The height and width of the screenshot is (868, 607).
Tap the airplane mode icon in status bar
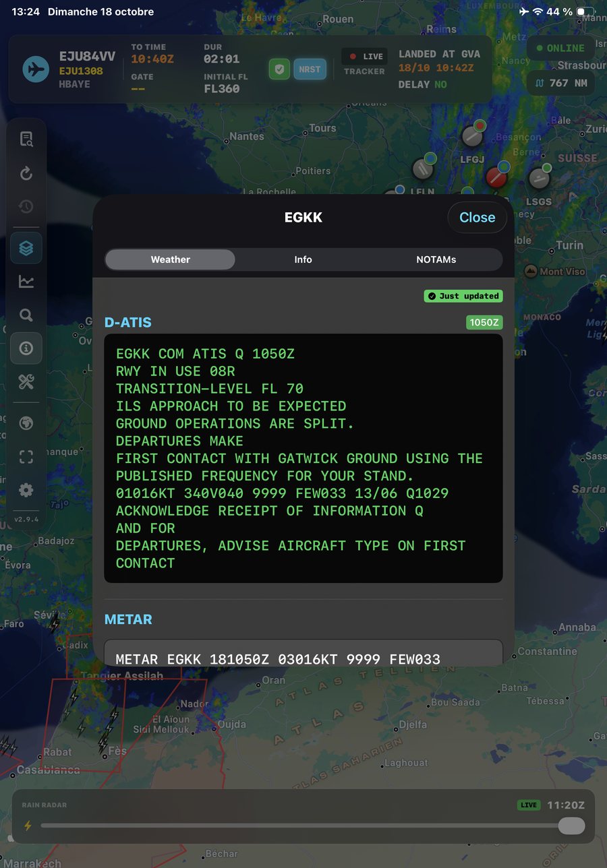click(x=524, y=11)
